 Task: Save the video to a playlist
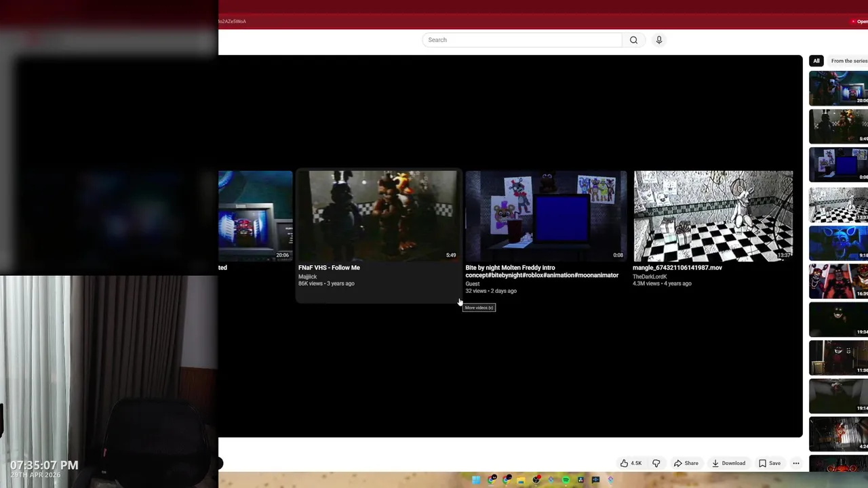point(770,464)
